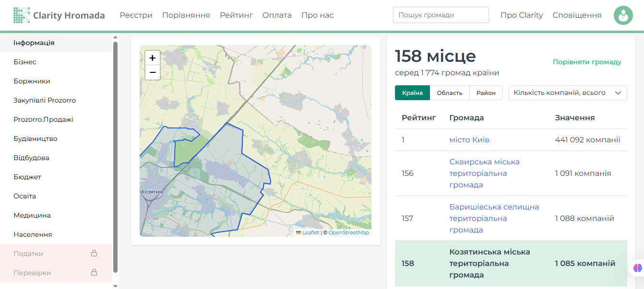The image size is (644, 289).
Task: Switch rating scope to Область
Action: coord(450,93)
